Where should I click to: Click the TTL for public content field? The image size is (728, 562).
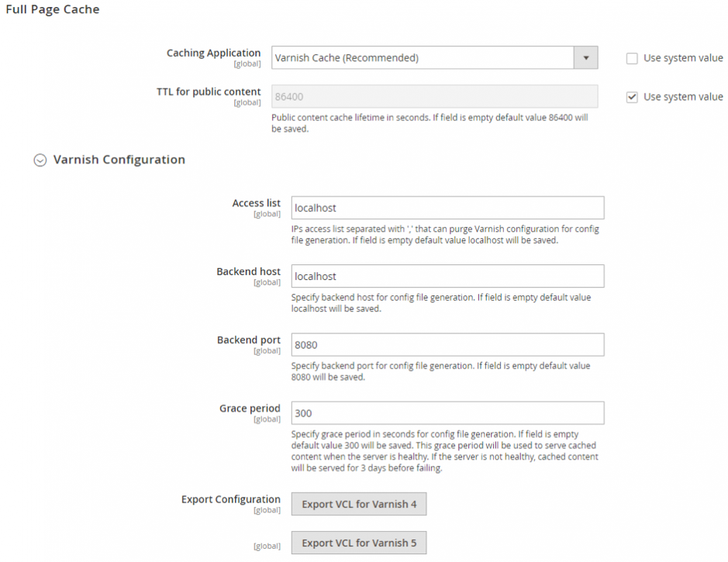(x=434, y=96)
